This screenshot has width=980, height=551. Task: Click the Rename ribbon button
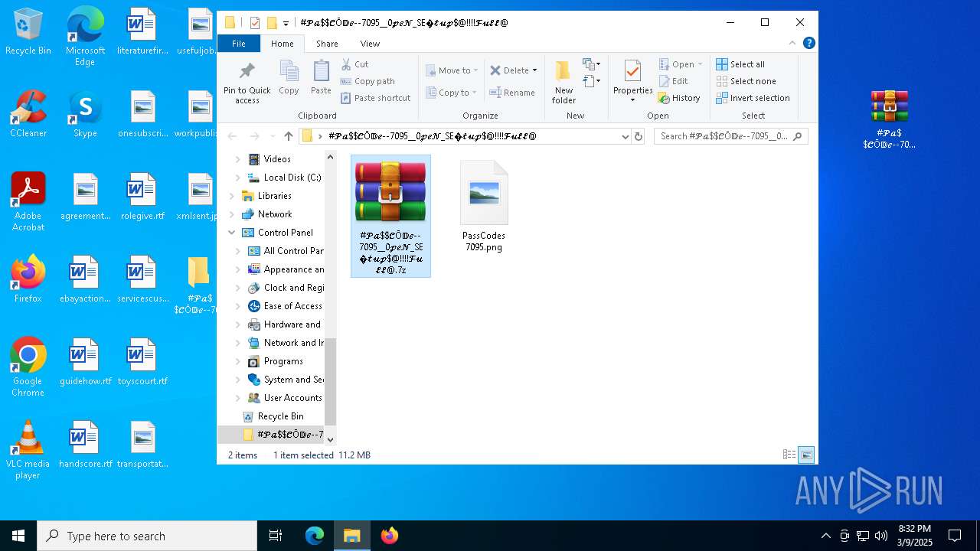512,93
